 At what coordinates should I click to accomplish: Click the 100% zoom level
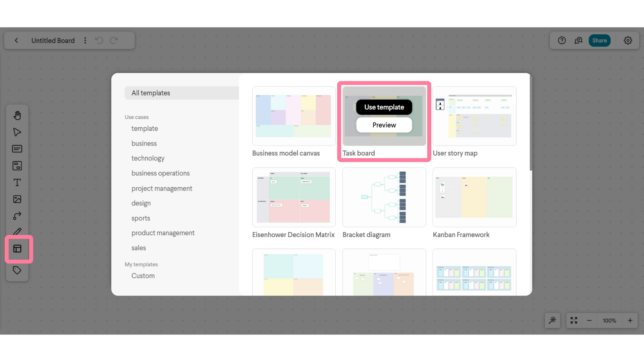[x=609, y=321]
